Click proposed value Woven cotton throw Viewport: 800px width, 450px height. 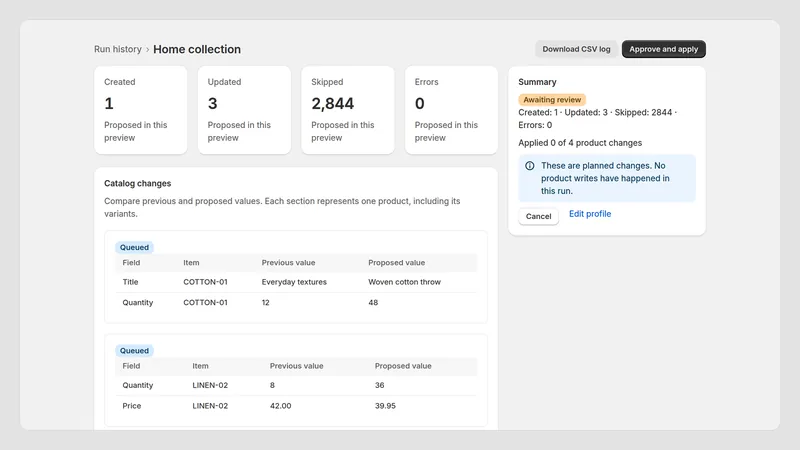point(405,282)
